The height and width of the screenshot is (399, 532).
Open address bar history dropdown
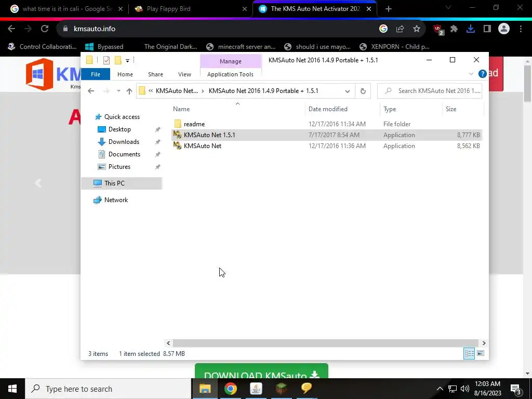pyautogui.click(x=347, y=91)
